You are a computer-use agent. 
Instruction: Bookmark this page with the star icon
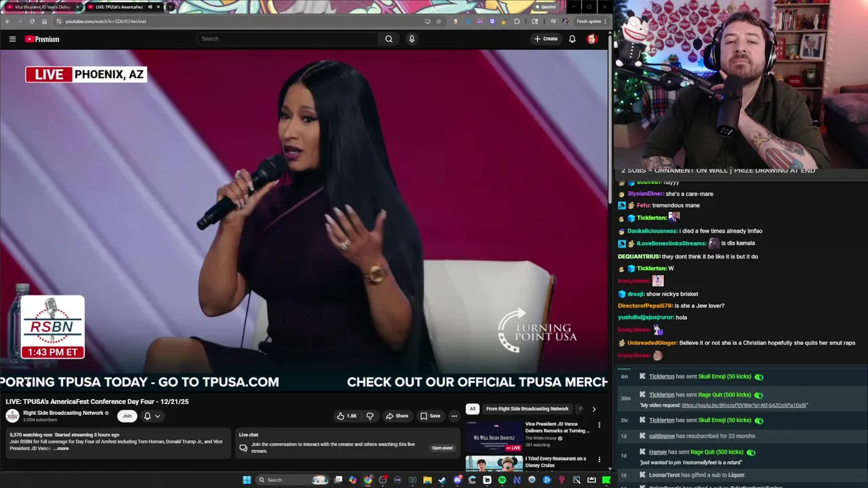click(x=439, y=21)
